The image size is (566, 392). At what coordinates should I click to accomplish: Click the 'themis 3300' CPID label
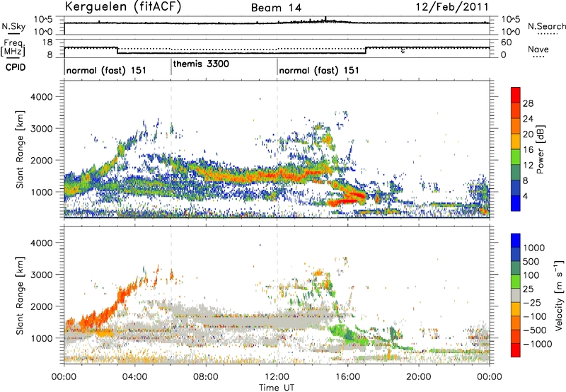[201, 64]
